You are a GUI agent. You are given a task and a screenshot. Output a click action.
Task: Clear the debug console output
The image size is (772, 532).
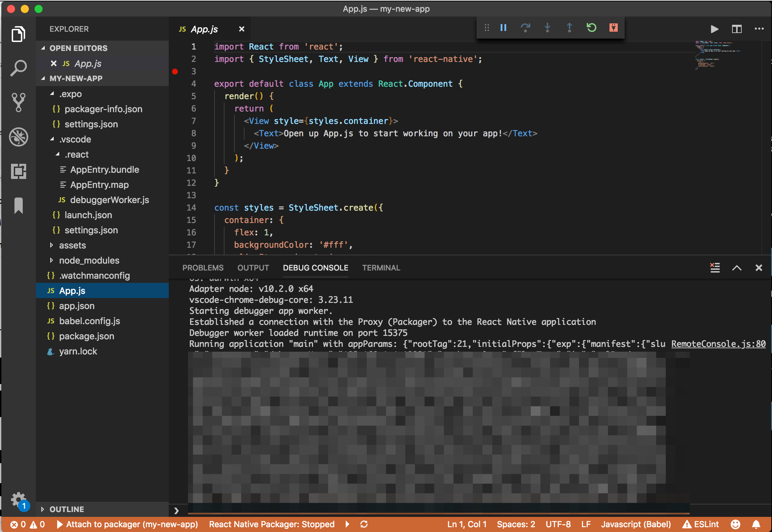pyautogui.click(x=715, y=268)
